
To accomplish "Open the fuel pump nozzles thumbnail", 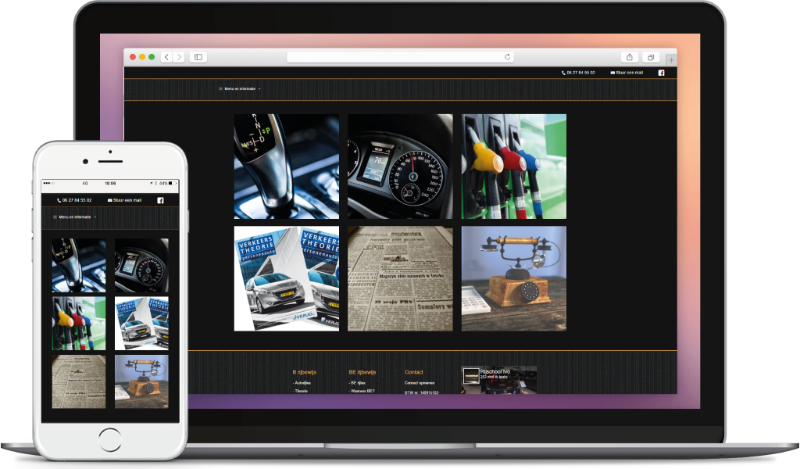I will (x=514, y=166).
